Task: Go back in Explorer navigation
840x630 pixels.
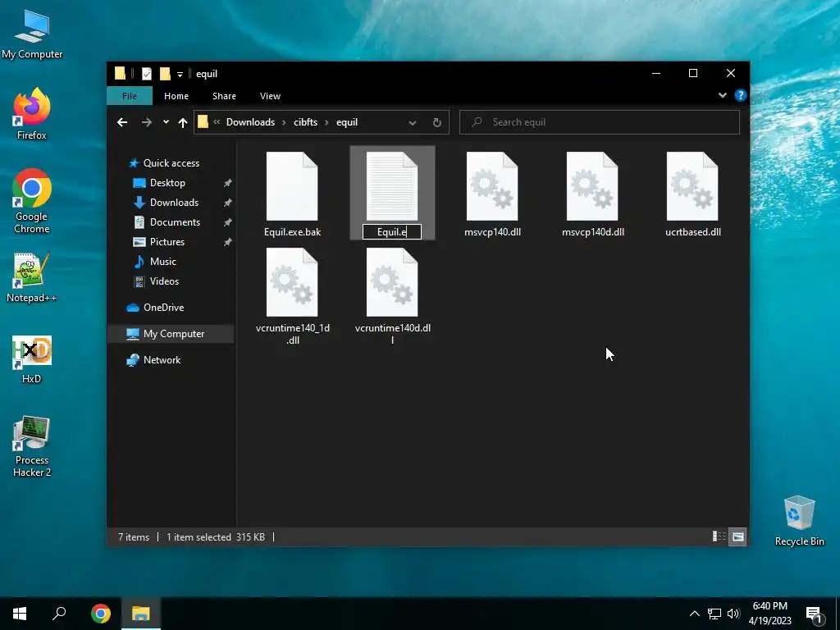Action: [x=122, y=122]
